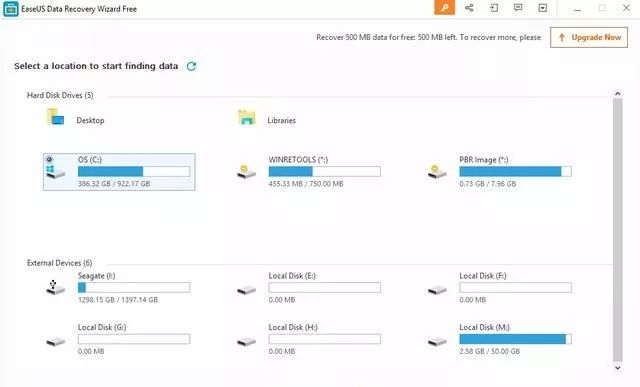This screenshot has width=640, height=387.
Task: Click the Hard Disk Drives (5) header
Action: (60, 95)
